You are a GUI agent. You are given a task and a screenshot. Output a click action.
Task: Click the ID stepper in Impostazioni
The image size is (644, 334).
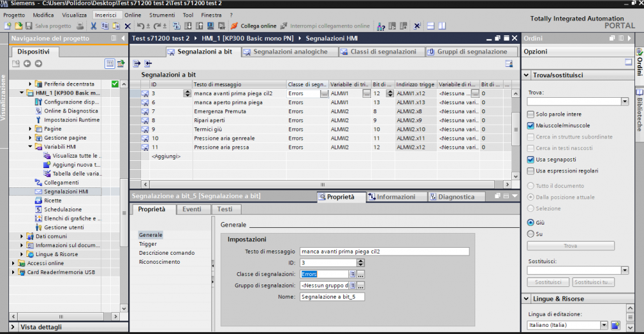(x=361, y=263)
